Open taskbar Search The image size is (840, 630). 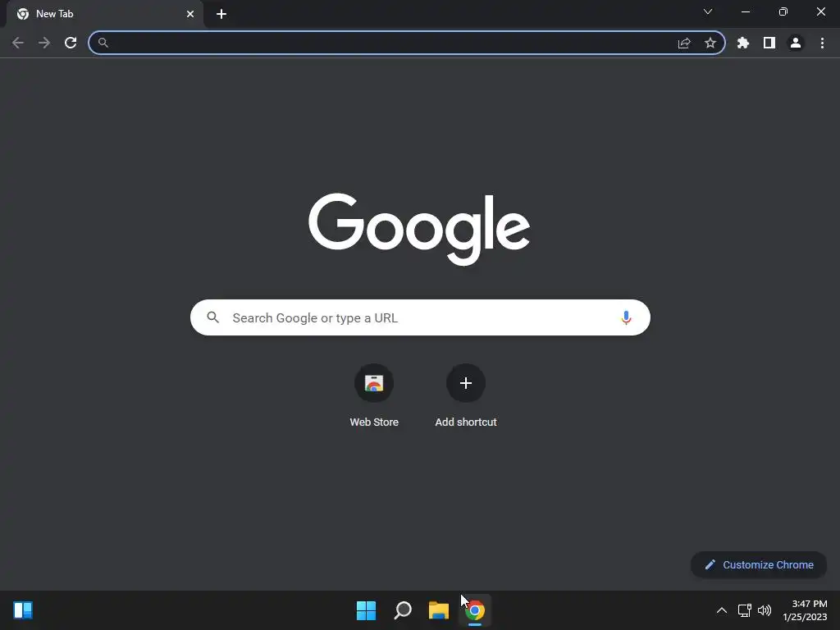click(402, 610)
